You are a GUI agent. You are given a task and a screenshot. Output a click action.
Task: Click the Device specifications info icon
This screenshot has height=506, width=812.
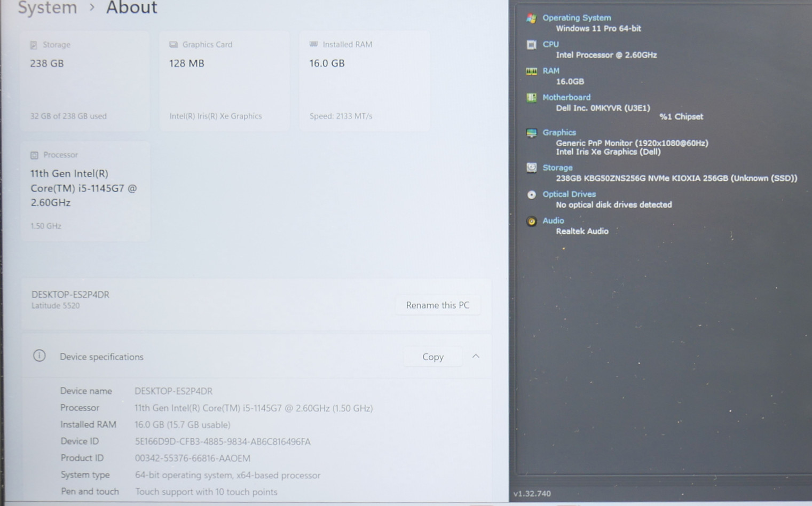click(40, 355)
